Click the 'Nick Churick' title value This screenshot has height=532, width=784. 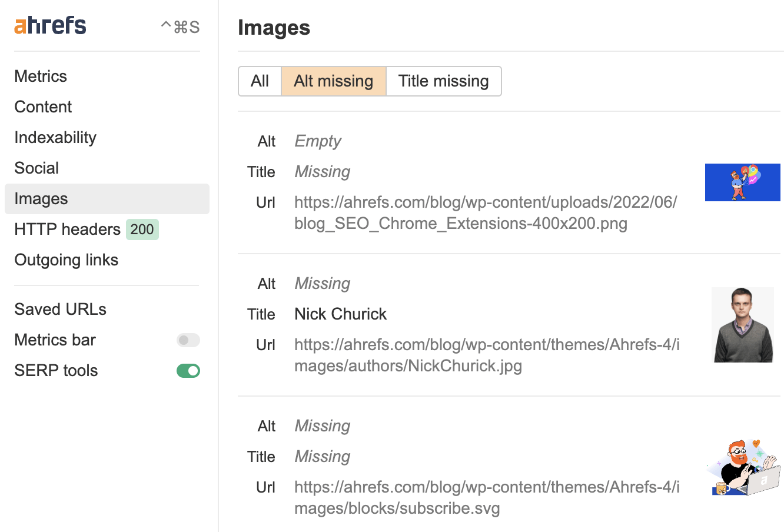click(x=341, y=314)
